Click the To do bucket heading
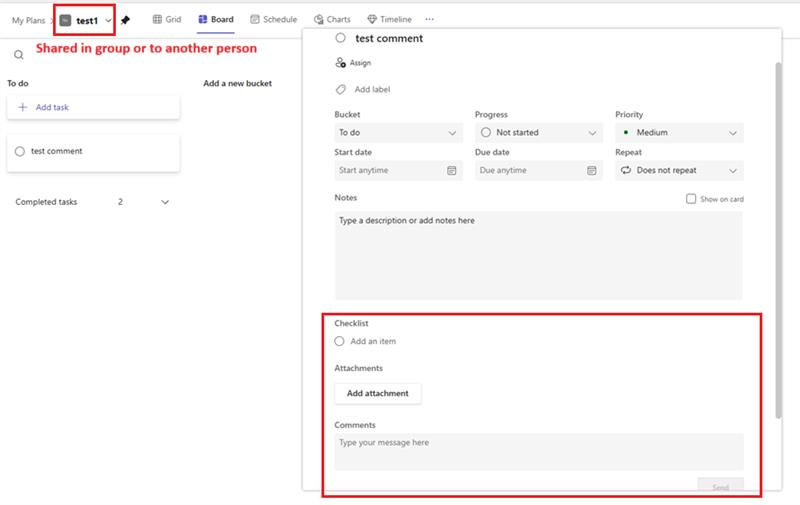Image resolution: width=800 pixels, height=505 pixels. [18, 83]
